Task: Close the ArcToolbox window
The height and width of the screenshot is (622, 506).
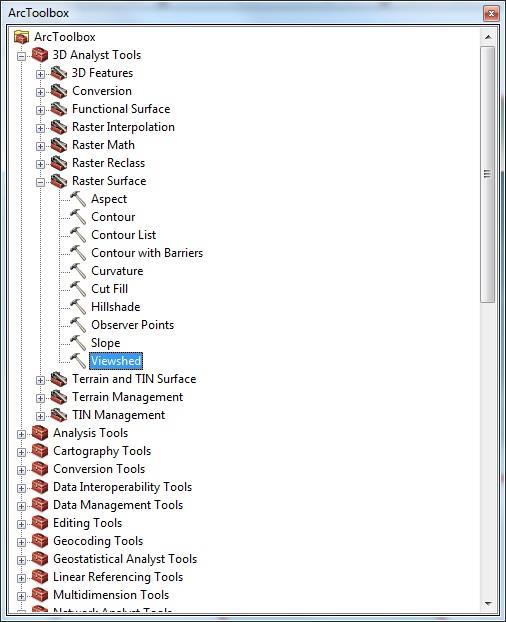Action: click(x=491, y=13)
